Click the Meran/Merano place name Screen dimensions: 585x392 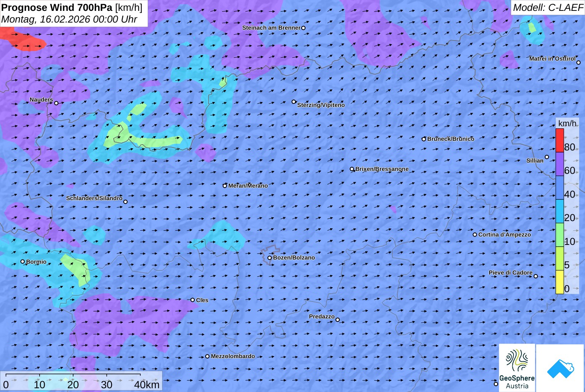(248, 186)
